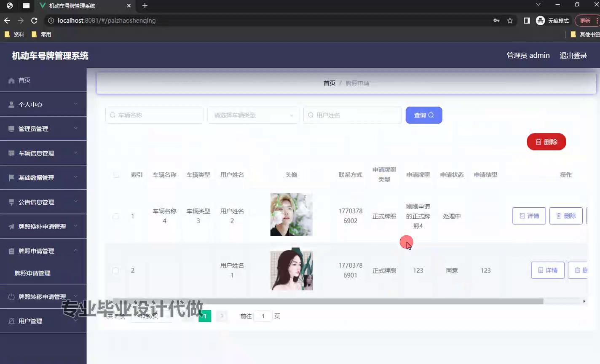Viewport: 600px width, 364px height.
Task: View site information icon in address bar
Action: pos(51,20)
